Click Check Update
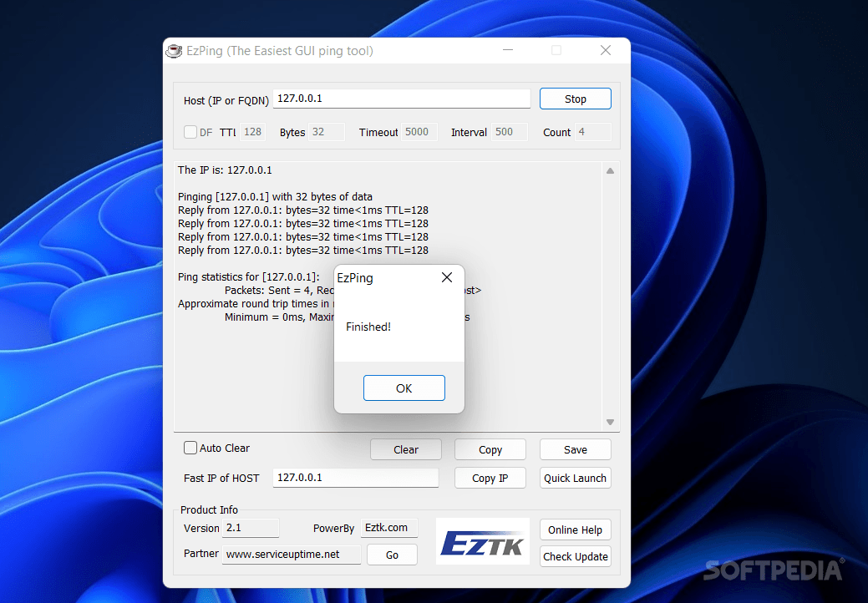Screen dimensions: 868x603 [575, 556]
